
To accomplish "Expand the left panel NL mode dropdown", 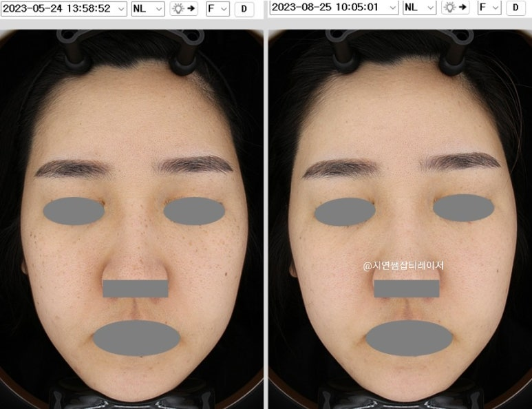I will tap(148, 8).
